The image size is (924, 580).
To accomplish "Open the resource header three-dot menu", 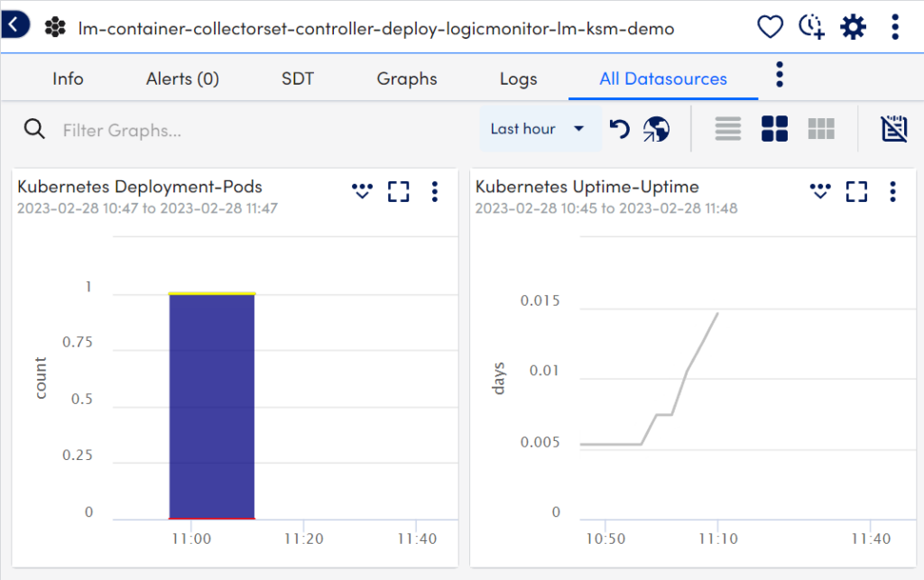I will pos(894,28).
